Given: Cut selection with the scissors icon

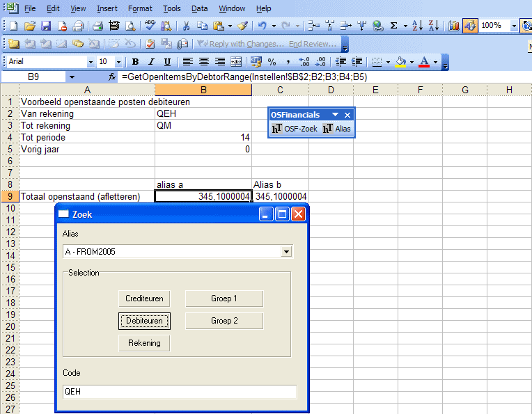Looking at the screenshot, I should pos(186,26).
